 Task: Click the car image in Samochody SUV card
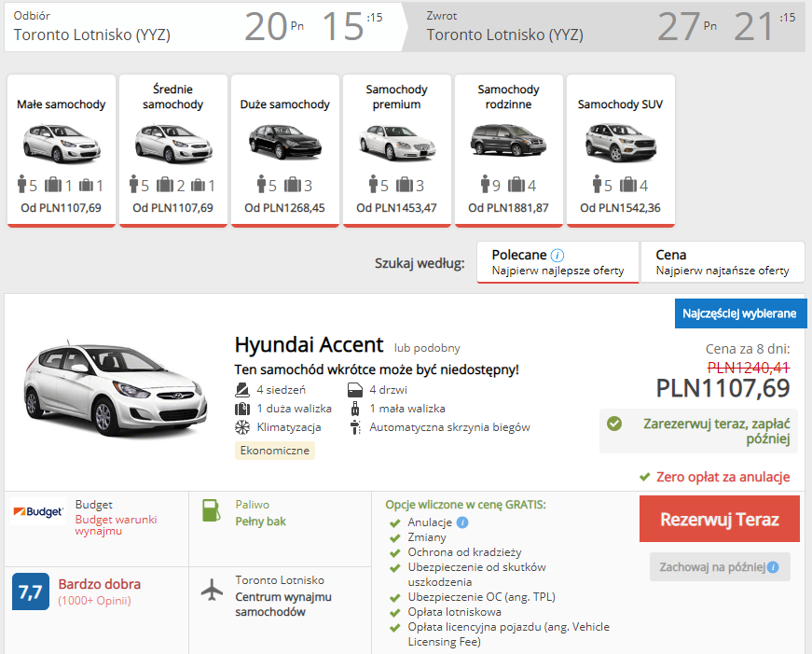pos(620,143)
